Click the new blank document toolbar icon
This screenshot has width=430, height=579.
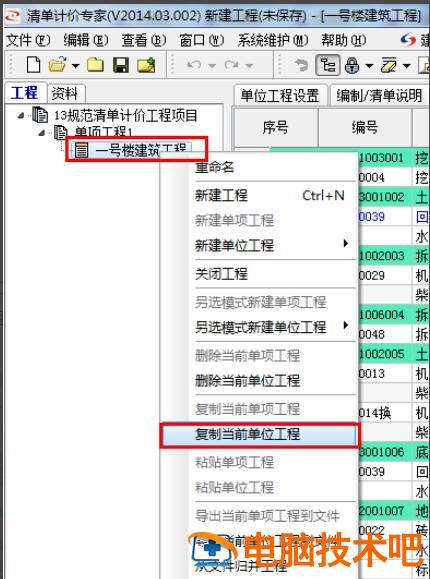click(x=34, y=65)
